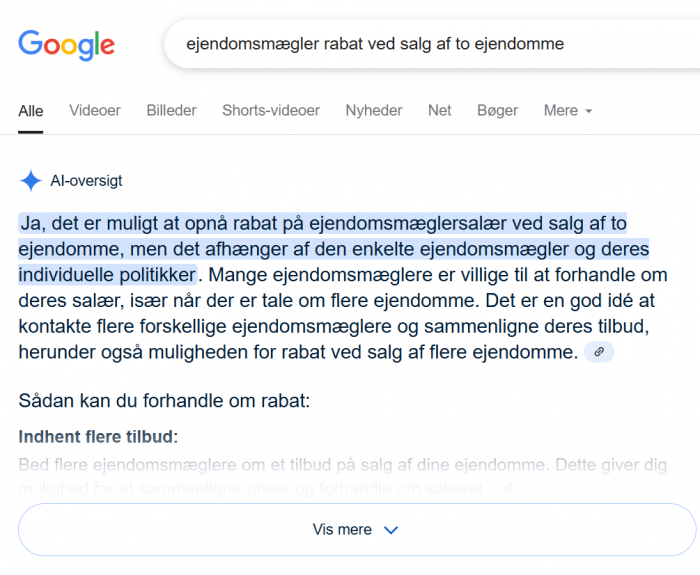Click the faded link icon under Indhent flere tilbud
Viewport: 700px width, 575px height.
tap(508, 488)
